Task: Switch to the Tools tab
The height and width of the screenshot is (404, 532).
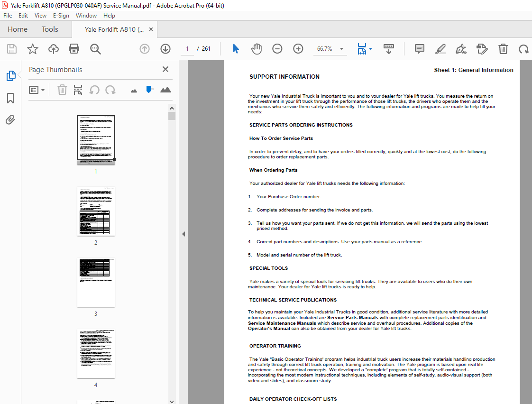Action: click(50, 29)
